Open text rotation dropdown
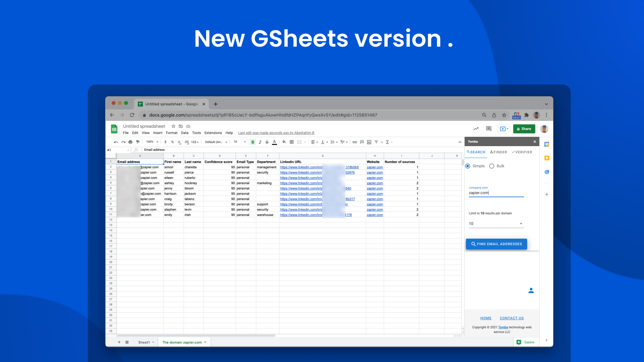Viewport: 644px width, 362px height. 344,142
